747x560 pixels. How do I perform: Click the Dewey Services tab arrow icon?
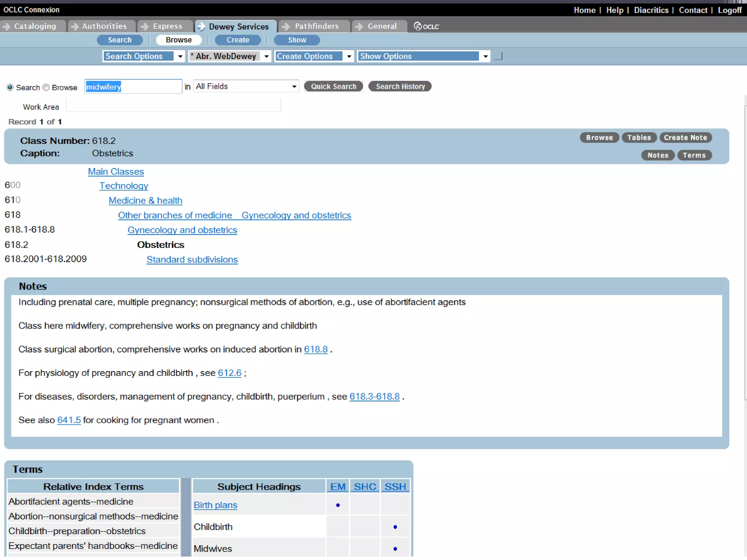pyautogui.click(x=201, y=27)
